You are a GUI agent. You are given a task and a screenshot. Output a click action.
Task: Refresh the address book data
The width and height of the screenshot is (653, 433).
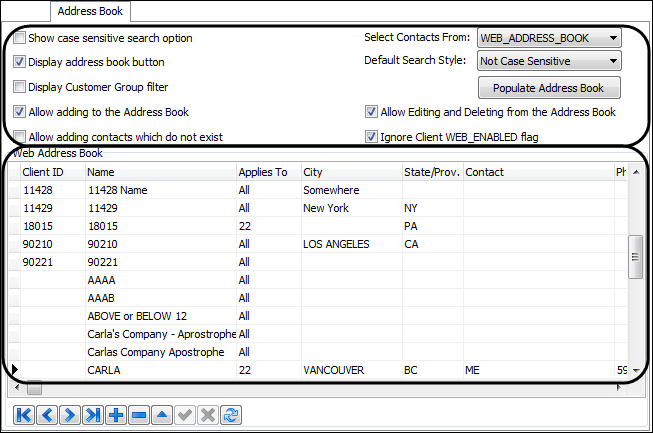(231, 415)
